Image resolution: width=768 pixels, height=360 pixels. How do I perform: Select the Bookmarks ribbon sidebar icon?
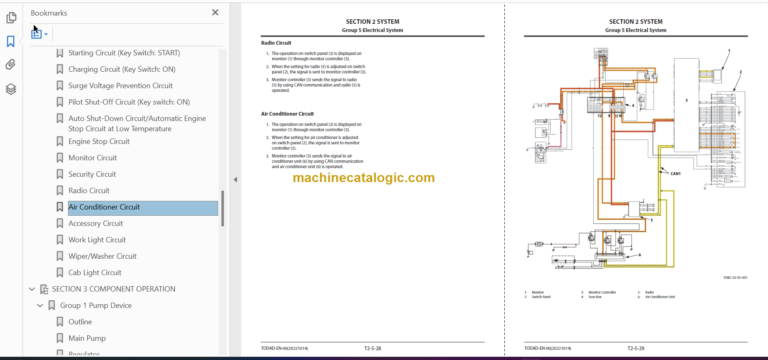pyautogui.click(x=11, y=42)
